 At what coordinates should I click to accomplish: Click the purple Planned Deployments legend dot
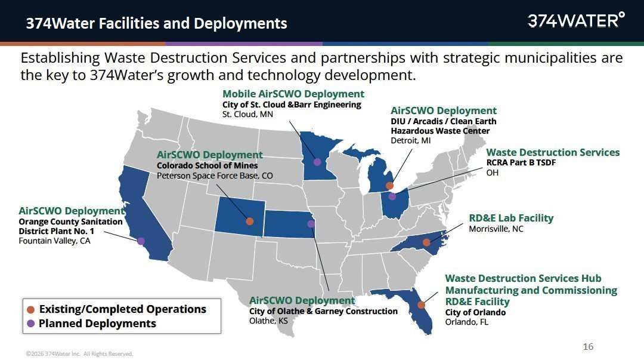[x=30, y=324]
